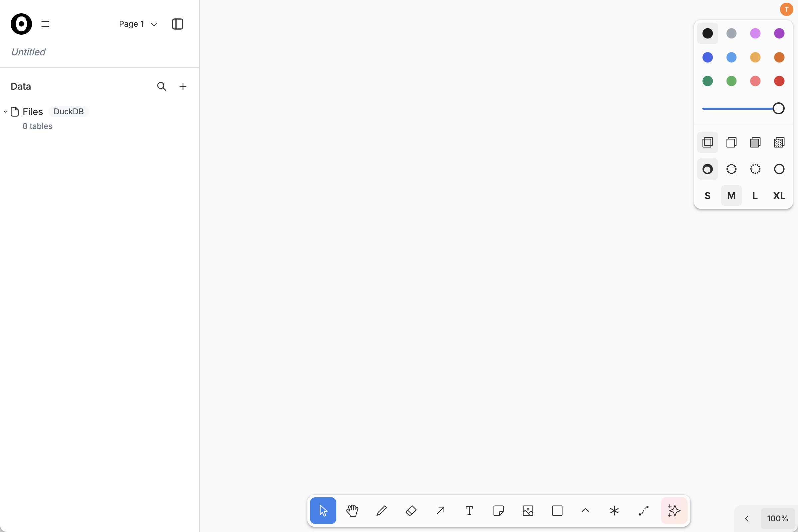Image resolution: width=798 pixels, height=532 pixels.
Task: Select the sticky note tool
Action: pyautogui.click(x=498, y=511)
